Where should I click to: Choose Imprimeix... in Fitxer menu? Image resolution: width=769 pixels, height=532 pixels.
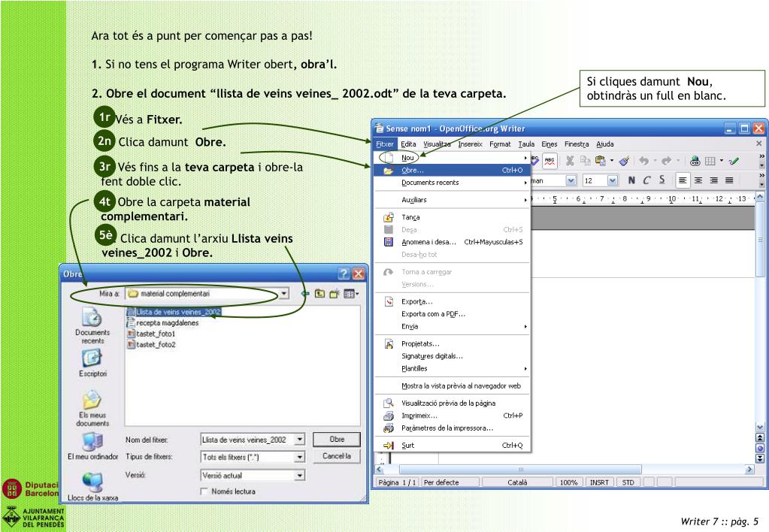453,416
